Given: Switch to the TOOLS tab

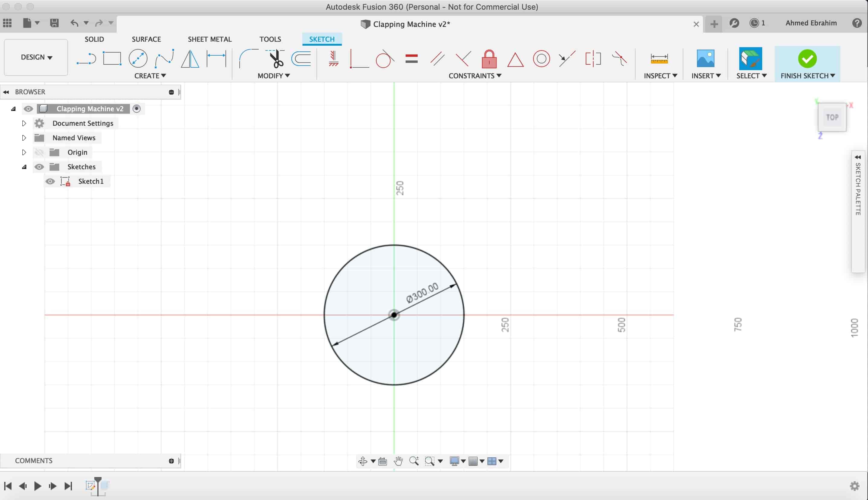Looking at the screenshot, I should (x=270, y=39).
